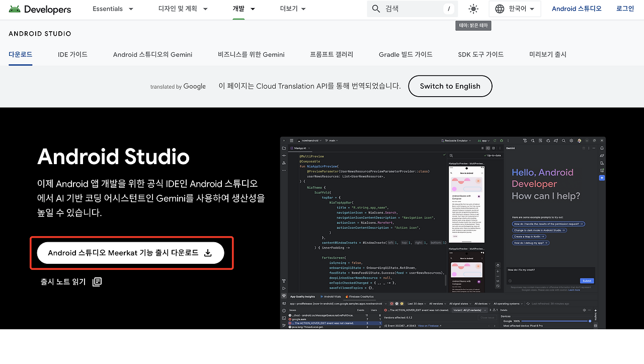Expand the 디자인 및 계획 menu

183,9
